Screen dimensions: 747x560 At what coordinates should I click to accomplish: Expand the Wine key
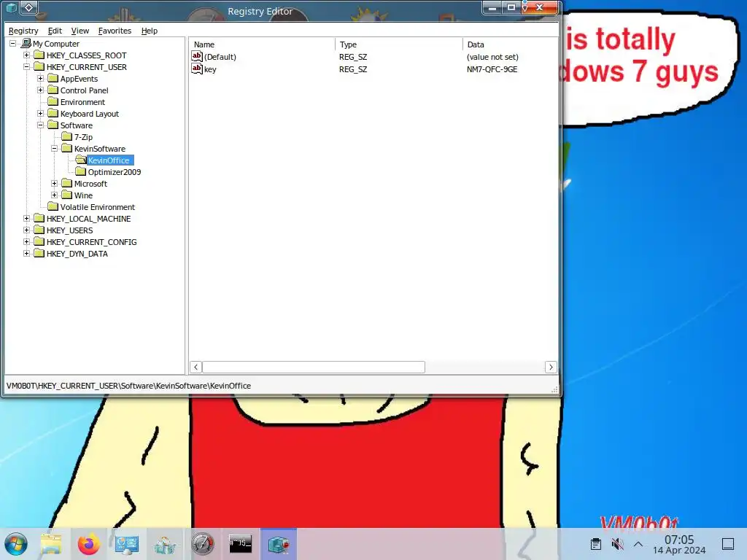(x=54, y=195)
